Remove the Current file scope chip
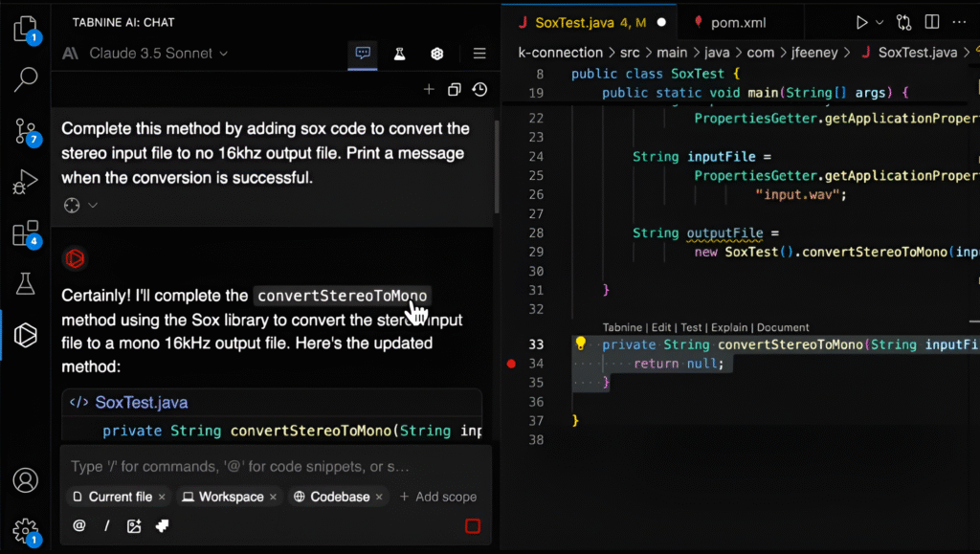 pos(162,498)
